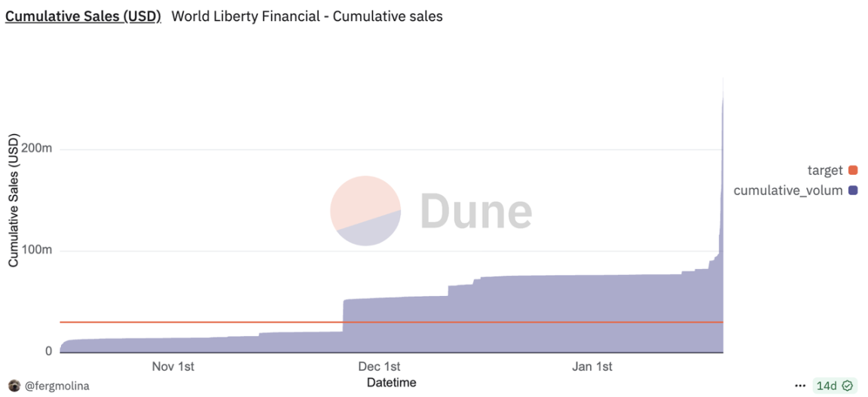Open the @fergmolina author profile link
868x397 pixels.
click(57, 386)
